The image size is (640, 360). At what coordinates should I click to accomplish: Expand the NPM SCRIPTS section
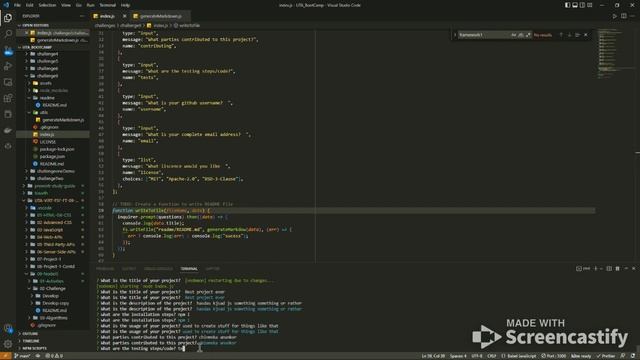pyautogui.click(x=53, y=349)
